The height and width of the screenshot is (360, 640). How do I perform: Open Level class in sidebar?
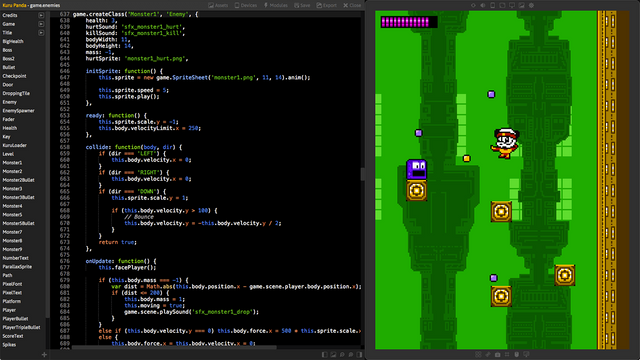point(8,154)
